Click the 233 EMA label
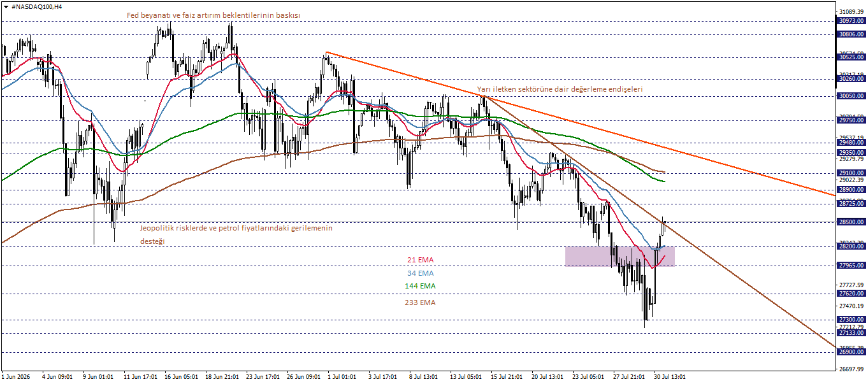The height and width of the screenshot is (384, 868). coord(420,303)
